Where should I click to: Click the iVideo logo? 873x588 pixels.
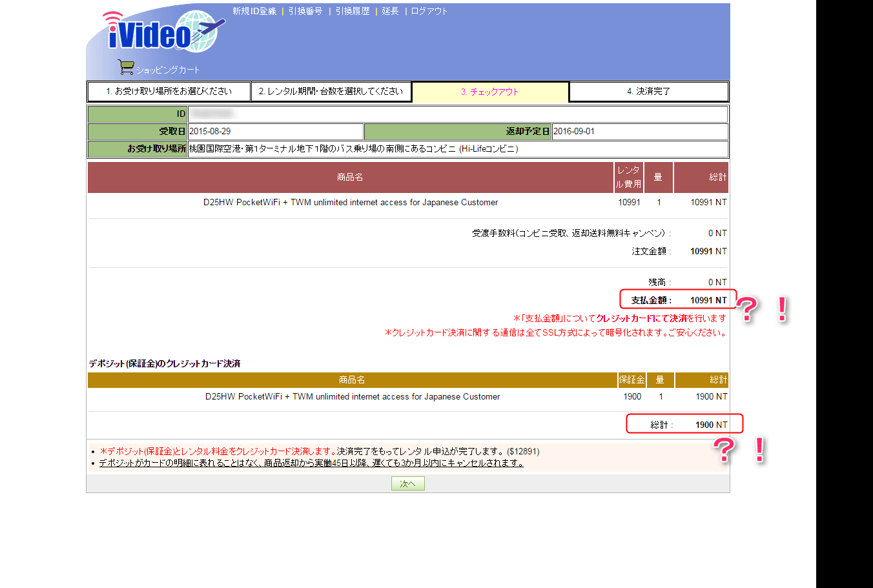coord(161,34)
